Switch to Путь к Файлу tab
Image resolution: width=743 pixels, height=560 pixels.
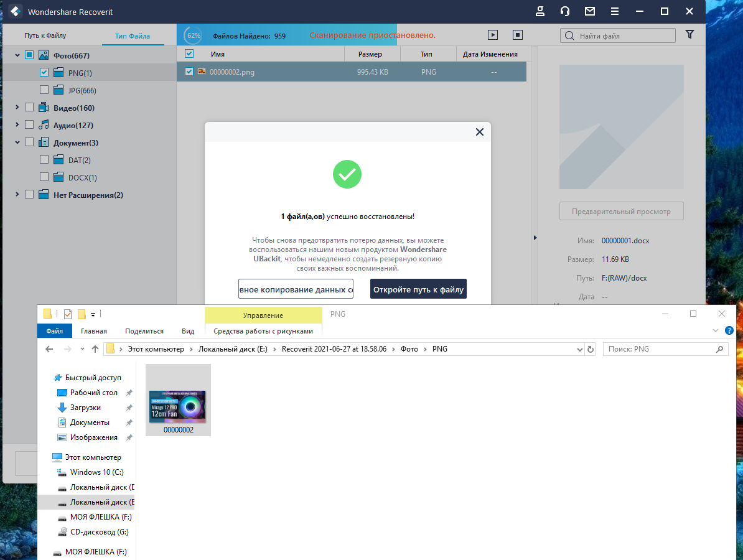45,35
